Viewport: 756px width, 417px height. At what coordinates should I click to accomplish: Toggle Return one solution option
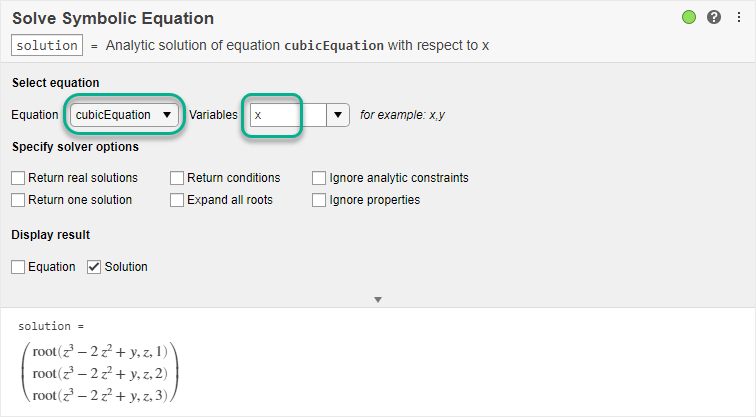[18, 200]
